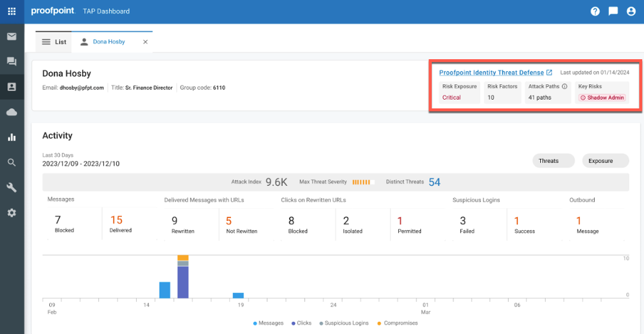Click the Shadow Admin key risk badge
This screenshot has width=644, height=334.
point(602,98)
